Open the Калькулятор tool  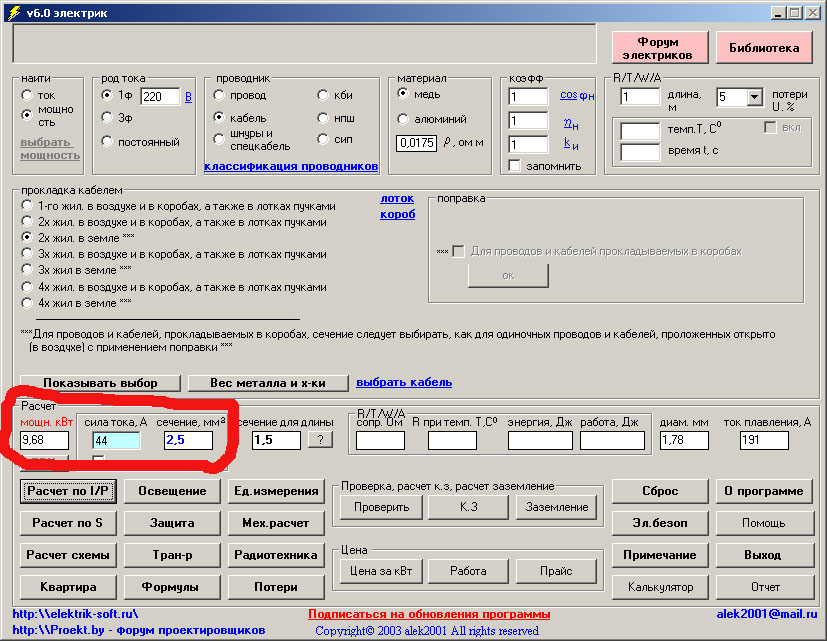click(659, 587)
